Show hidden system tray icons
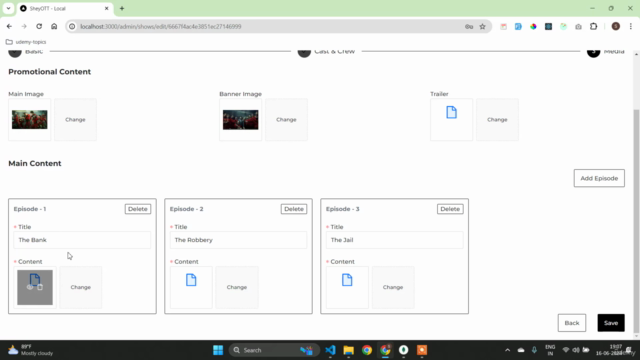 pyautogui.click(x=507, y=350)
